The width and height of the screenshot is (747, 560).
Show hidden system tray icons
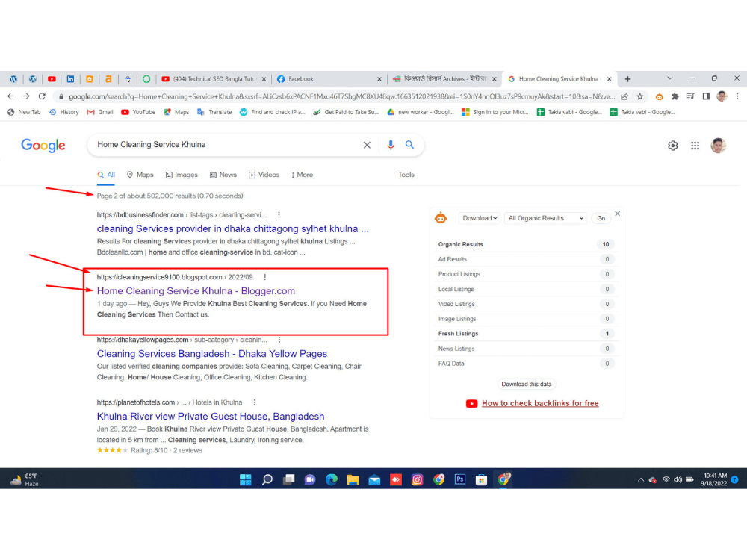pos(640,480)
